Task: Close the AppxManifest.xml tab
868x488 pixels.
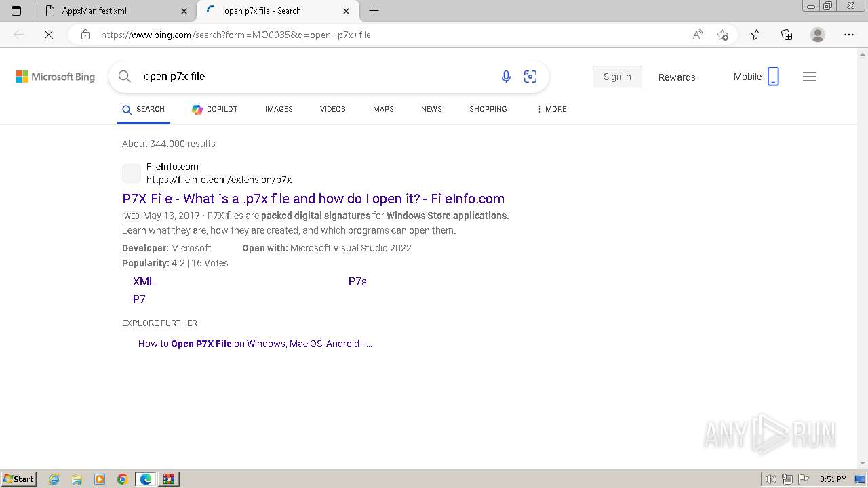Action: pos(184,11)
